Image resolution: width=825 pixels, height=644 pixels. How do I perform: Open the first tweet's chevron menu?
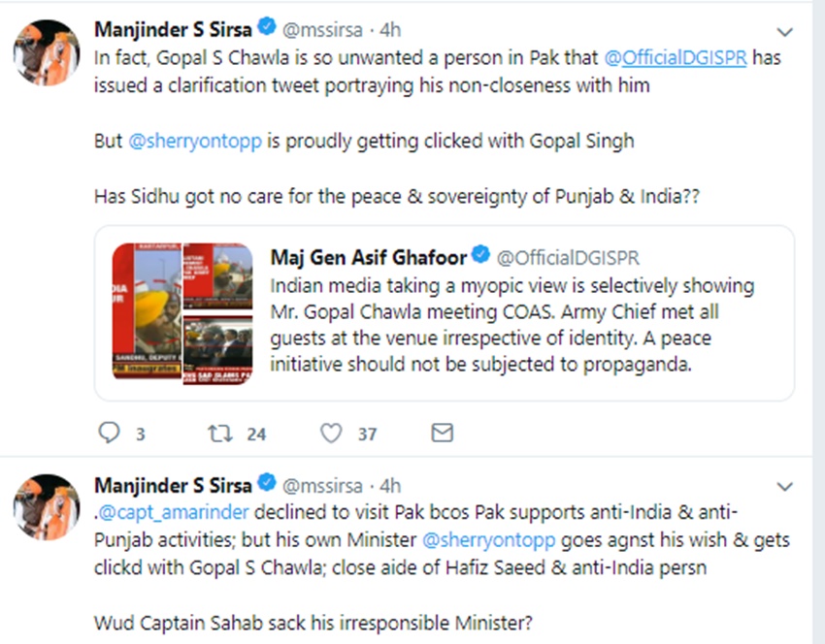pos(784,31)
